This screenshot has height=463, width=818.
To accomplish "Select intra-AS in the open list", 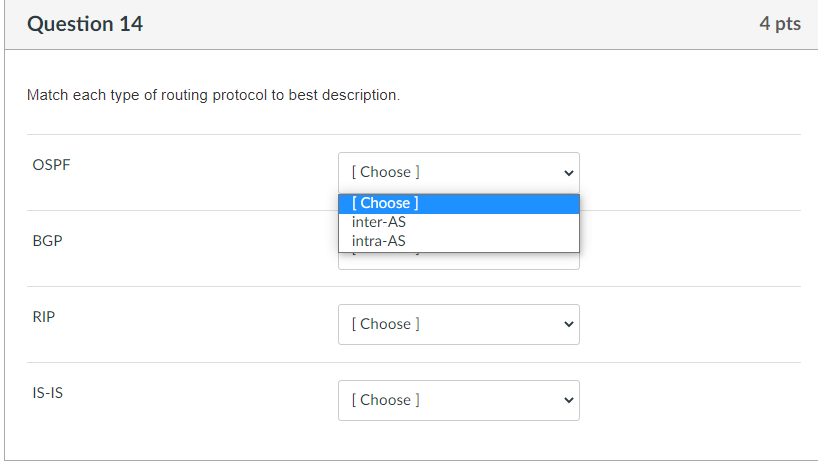I will click(459, 241).
